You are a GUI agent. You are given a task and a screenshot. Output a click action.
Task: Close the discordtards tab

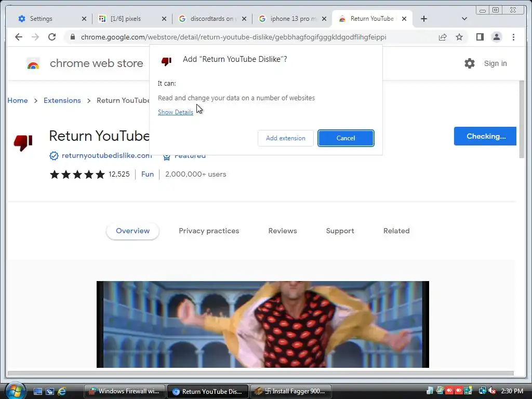[x=244, y=19]
